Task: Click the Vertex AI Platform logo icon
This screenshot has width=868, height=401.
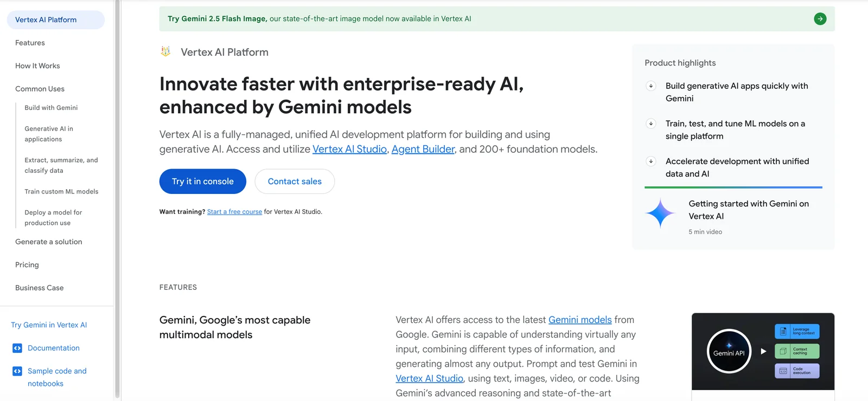Action: (166, 51)
